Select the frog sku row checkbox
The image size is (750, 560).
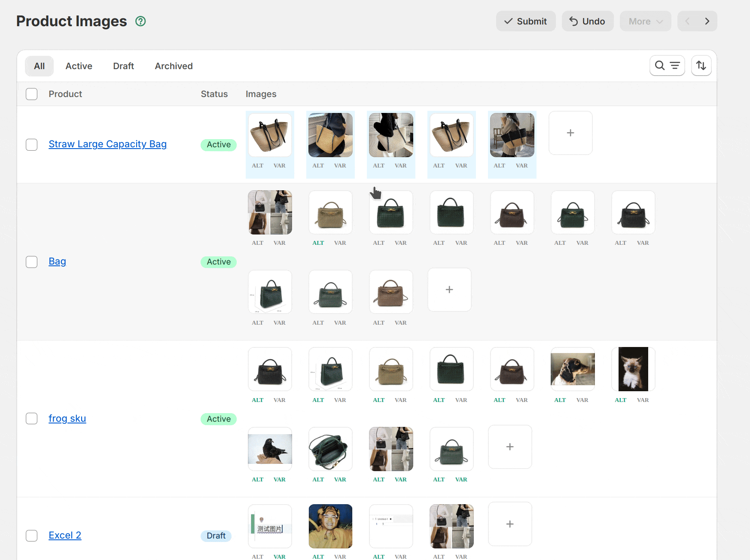[x=32, y=419]
